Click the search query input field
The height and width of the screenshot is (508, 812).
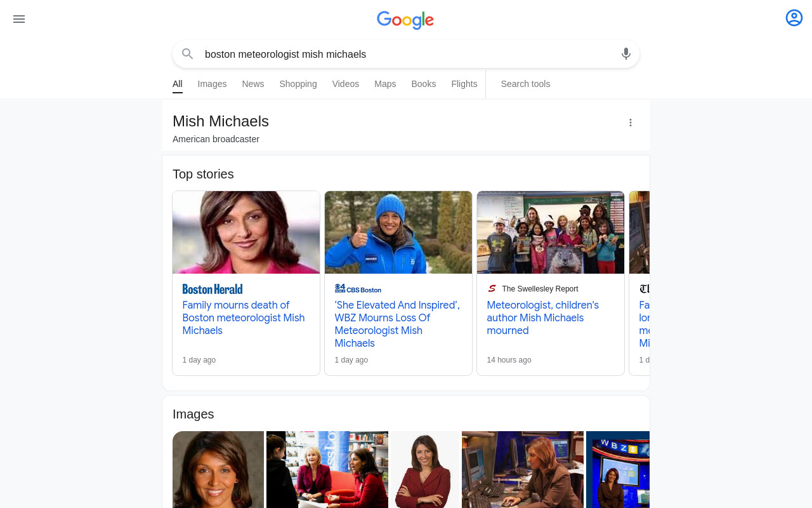[406, 54]
